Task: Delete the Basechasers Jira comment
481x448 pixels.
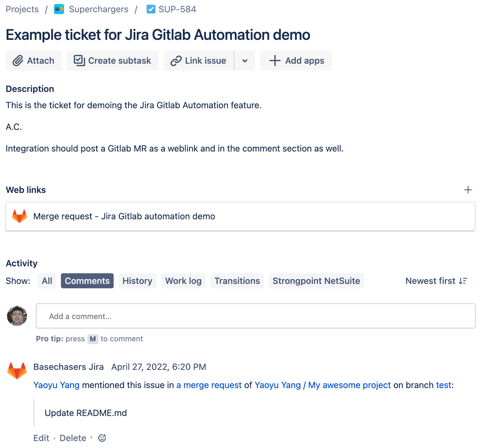Action: pos(73,438)
